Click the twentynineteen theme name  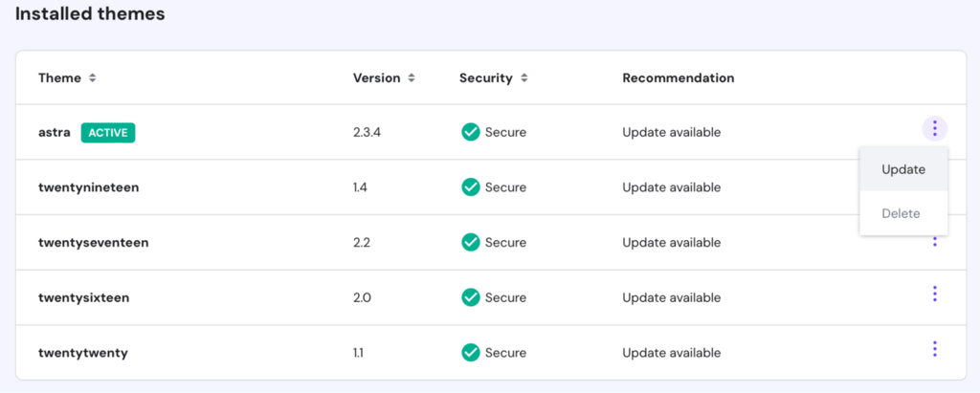click(x=88, y=187)
